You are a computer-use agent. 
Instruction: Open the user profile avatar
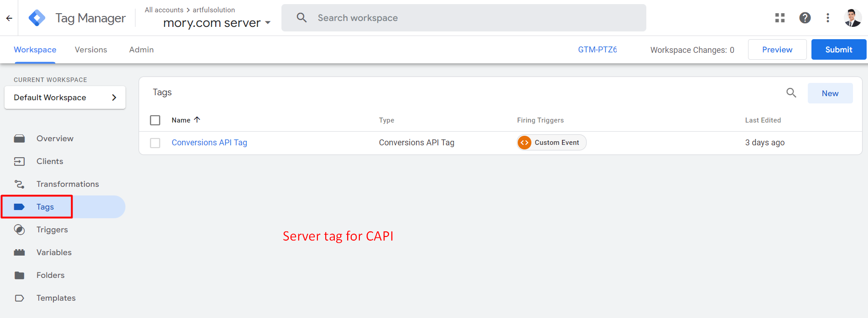852,18
